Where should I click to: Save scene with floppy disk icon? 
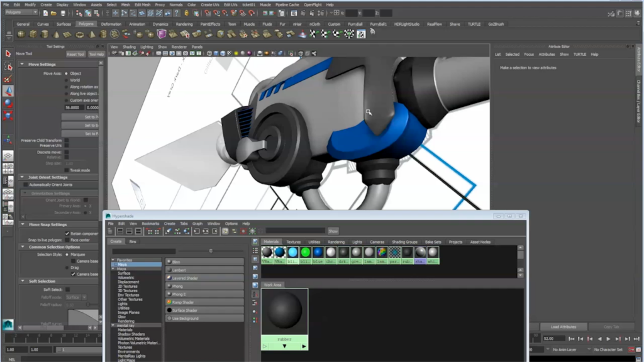click(x=62, y=13)
